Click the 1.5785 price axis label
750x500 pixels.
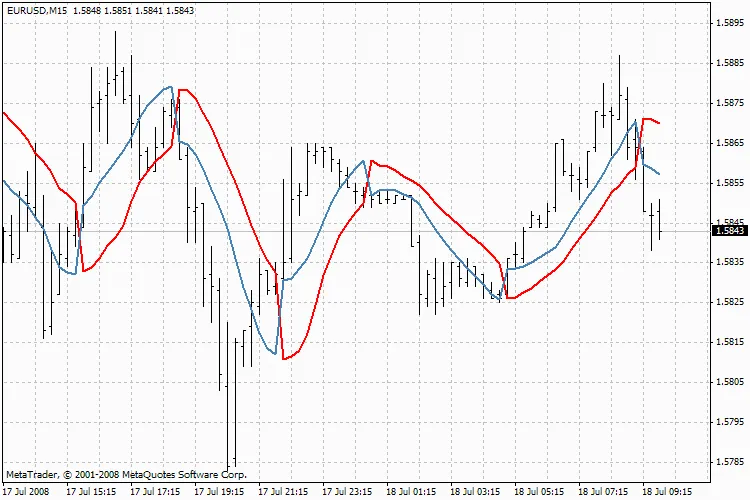[729, 462]
